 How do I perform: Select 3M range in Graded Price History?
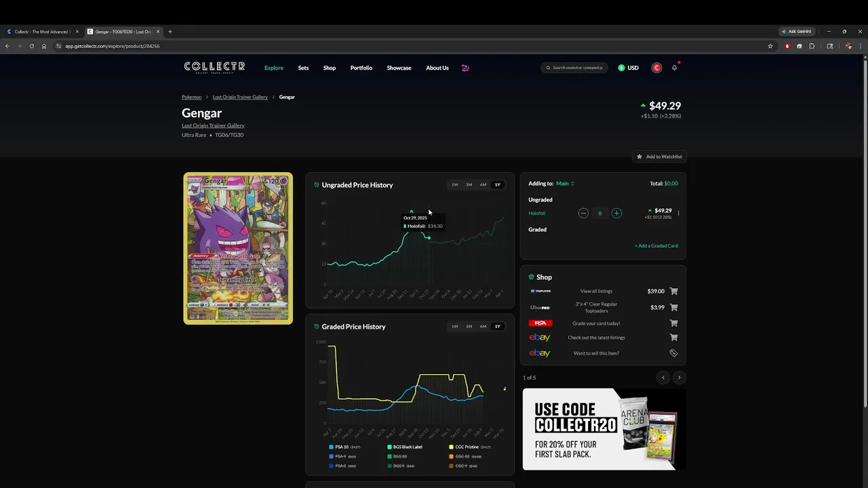(x=469, y=327)
